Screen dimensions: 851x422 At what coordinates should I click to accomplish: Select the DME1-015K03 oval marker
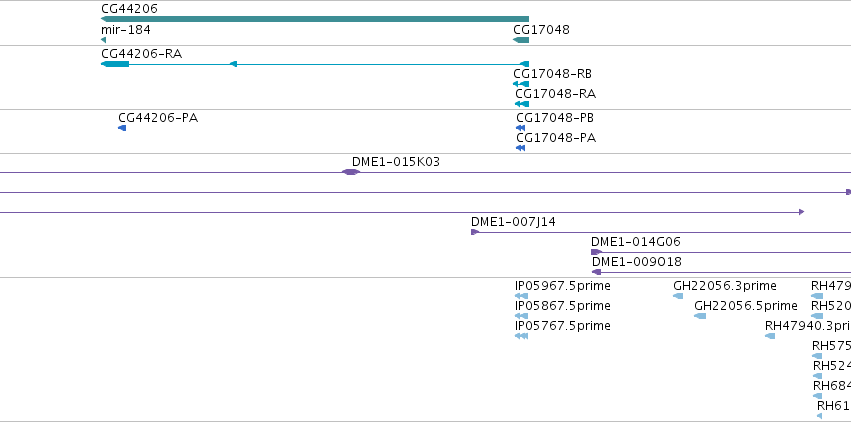pos(351,172)
